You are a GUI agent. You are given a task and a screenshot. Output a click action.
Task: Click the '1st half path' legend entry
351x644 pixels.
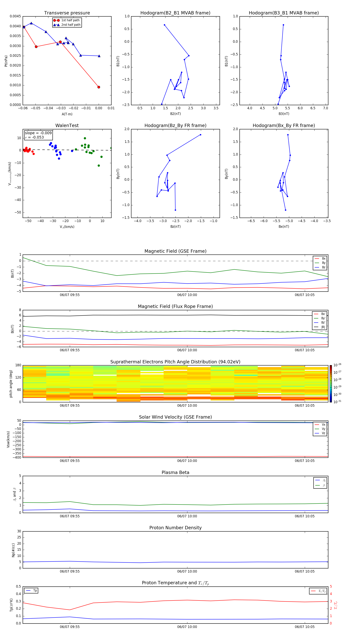click(67, 20)
